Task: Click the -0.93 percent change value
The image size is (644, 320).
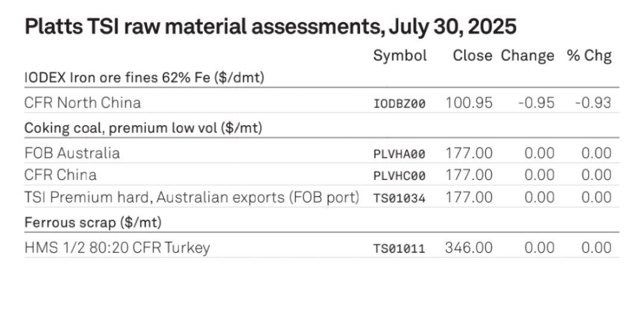Action: click(593, 103)
